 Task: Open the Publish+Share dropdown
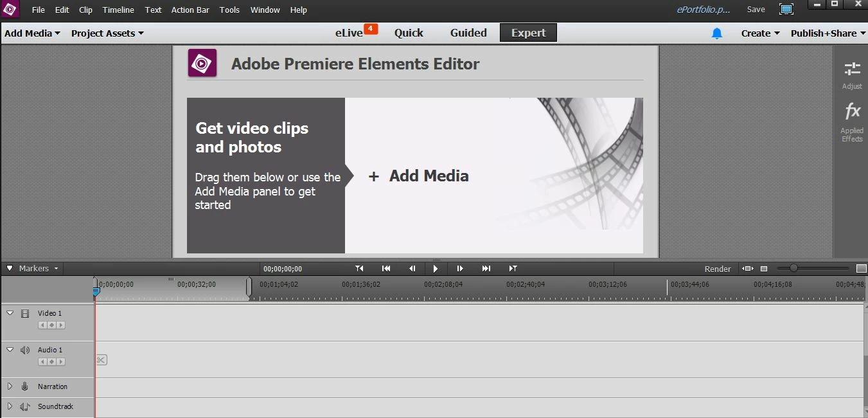[x=828, y=33]
